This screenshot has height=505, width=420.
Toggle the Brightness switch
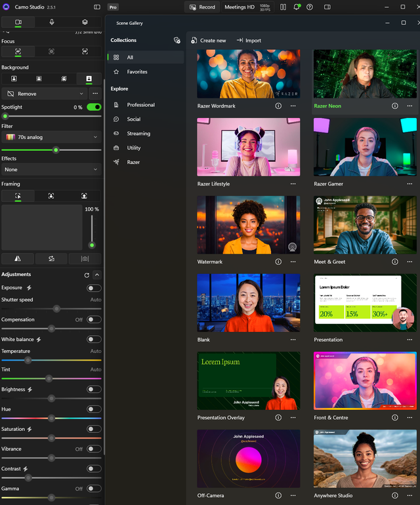click(94, 390)
